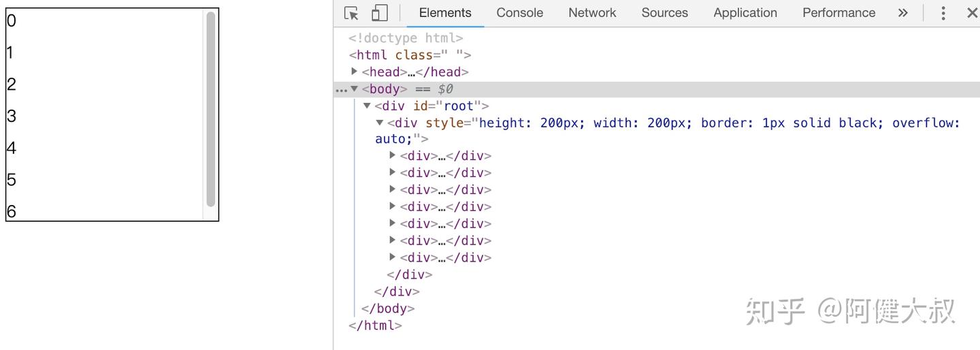Switch to the Console tab
This screenshot has height=350, width=980.
(519, 13)
